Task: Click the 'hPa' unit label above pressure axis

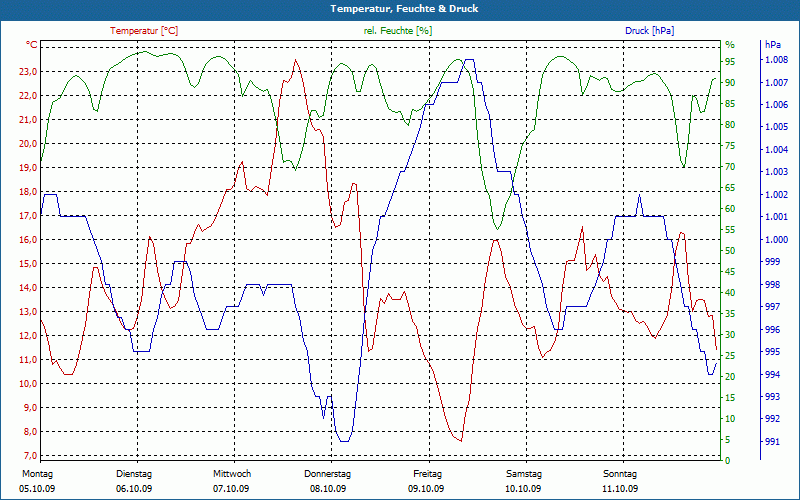Action: (773, 45)
